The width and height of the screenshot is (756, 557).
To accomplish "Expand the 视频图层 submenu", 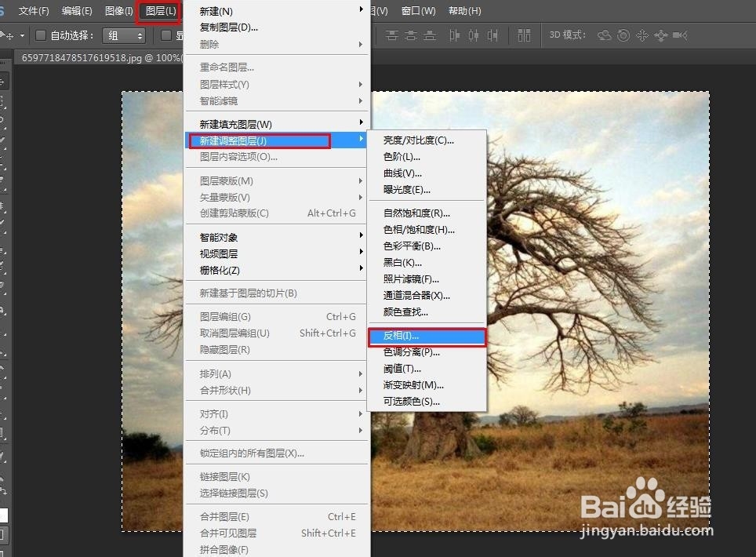I will click(x=361, y=252).
